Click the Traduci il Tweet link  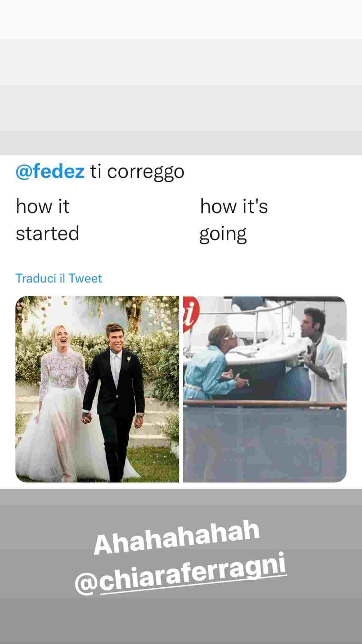pos(59,279)
